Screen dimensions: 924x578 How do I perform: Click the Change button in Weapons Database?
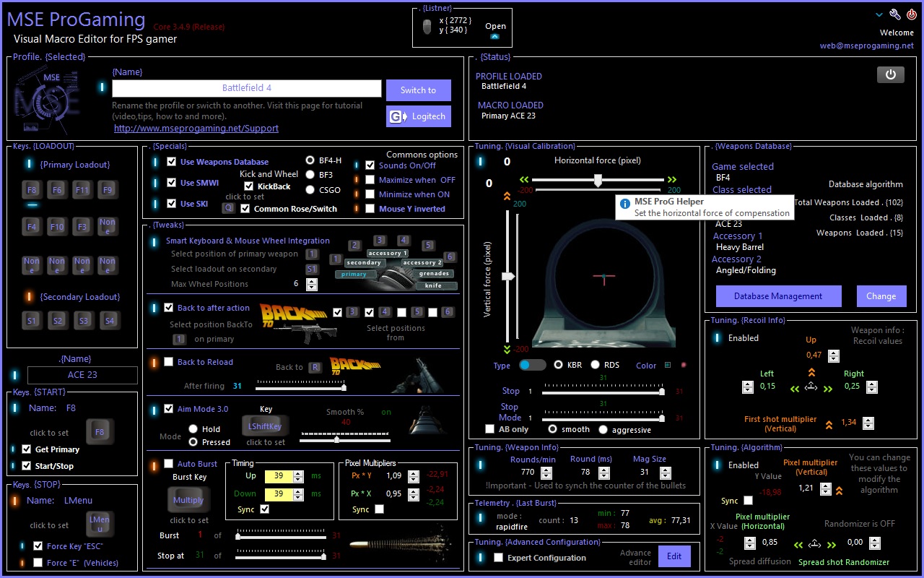(881, 296)
